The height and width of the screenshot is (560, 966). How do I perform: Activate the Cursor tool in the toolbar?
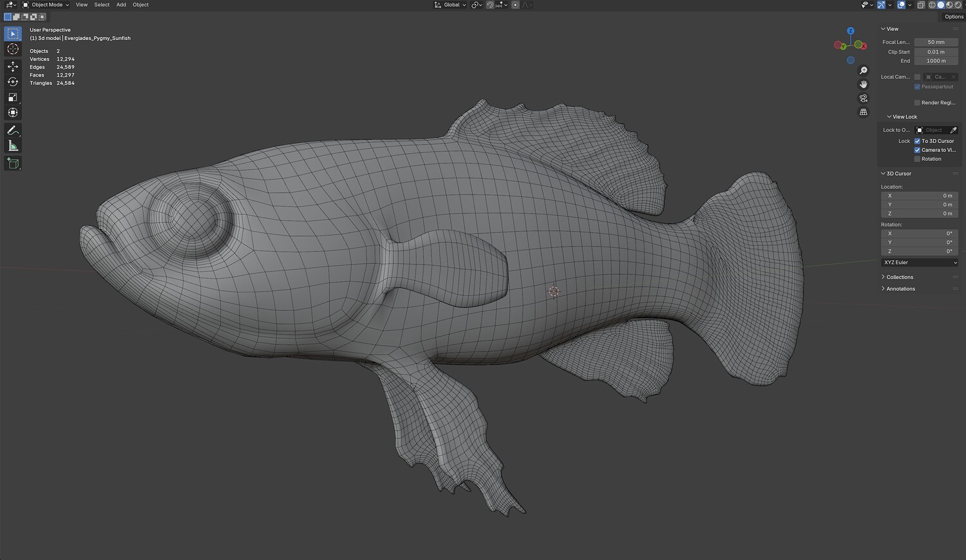13,50
